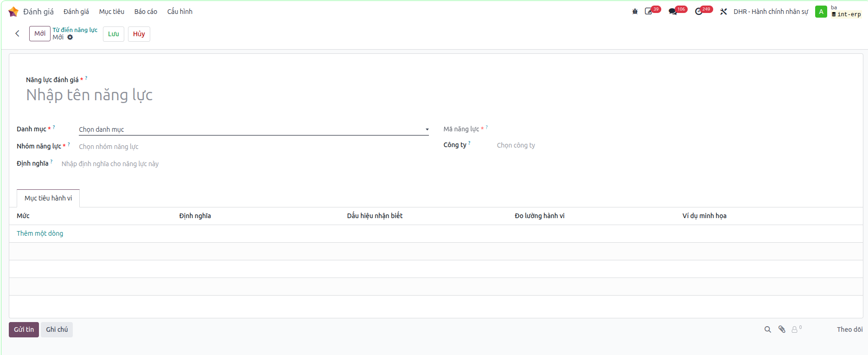Open the Cấu hình menu

[180, 12]
